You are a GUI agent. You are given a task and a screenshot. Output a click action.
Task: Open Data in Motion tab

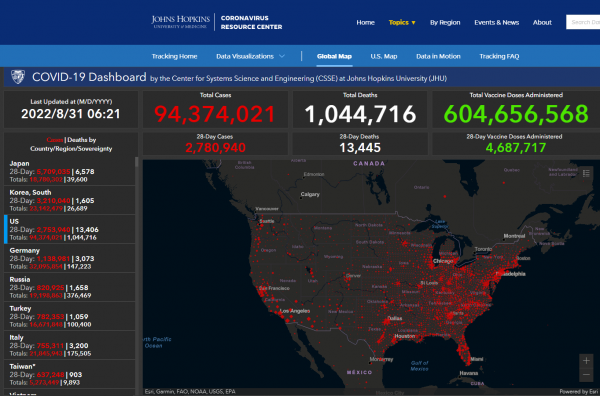438,56
